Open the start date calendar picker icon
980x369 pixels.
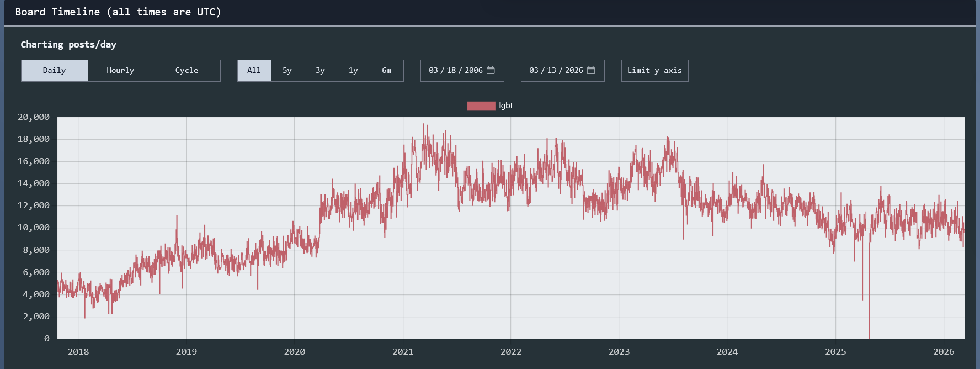click(x=491, y=70)
